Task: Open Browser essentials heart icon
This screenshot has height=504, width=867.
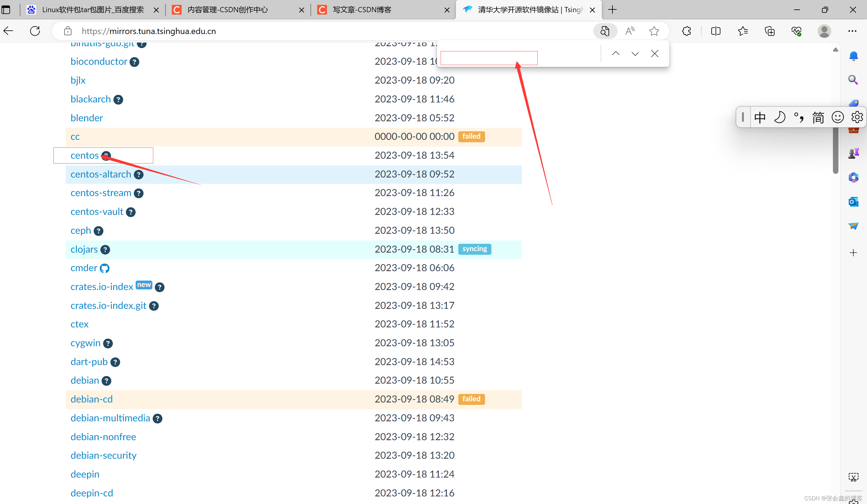Action: pyautogui.click(x=796, y=31)
